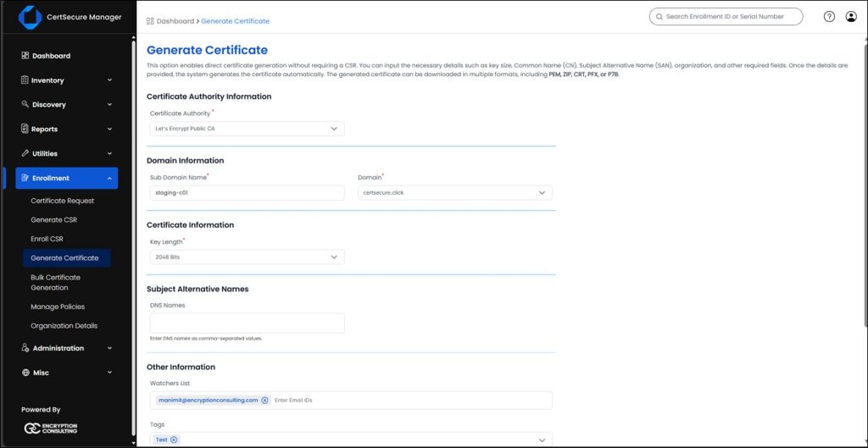The height and width of the screenshot is (448, 868).
Task: Expand the Misc menu chevron
Action: click(x=109, y=373)
